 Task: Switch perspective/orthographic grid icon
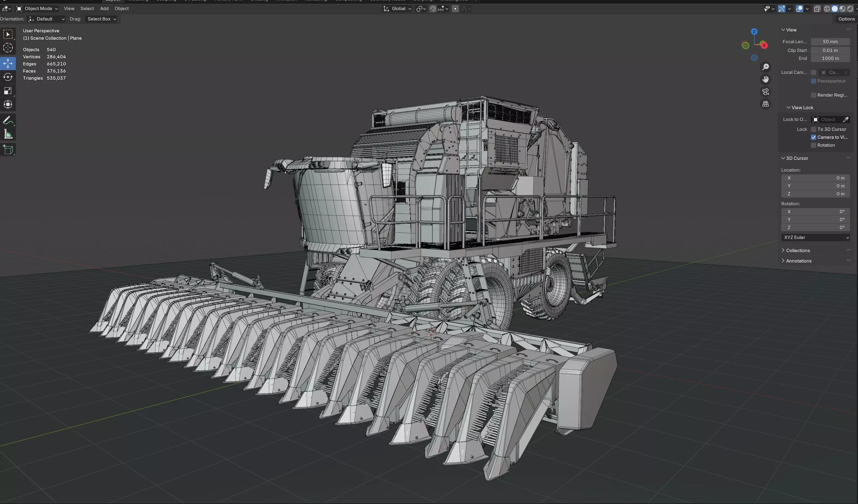point(765,104)
